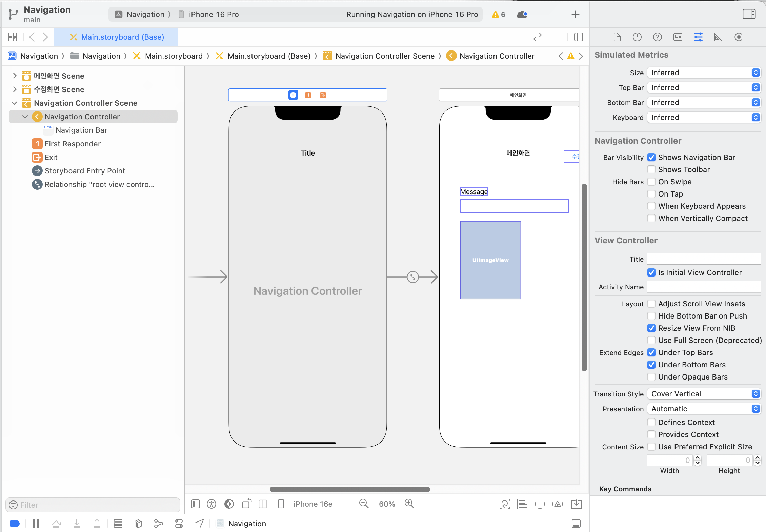Open the Add New Constraints icon
The width and height of the screenshot is (766, 532).
tap(540, 504)
